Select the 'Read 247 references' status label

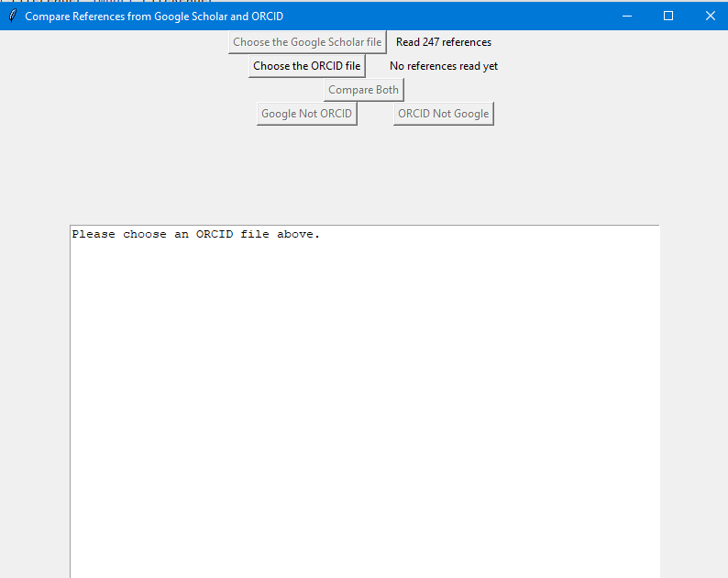(444, 42)
